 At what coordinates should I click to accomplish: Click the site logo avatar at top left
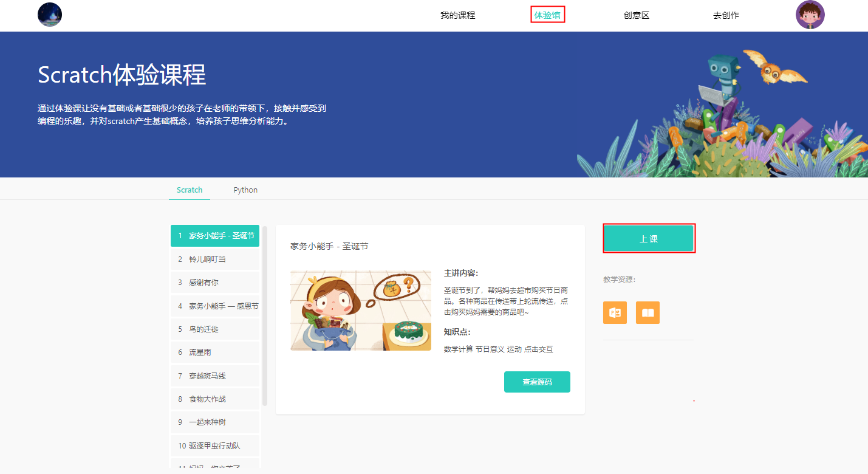click(x=50, y=15)
